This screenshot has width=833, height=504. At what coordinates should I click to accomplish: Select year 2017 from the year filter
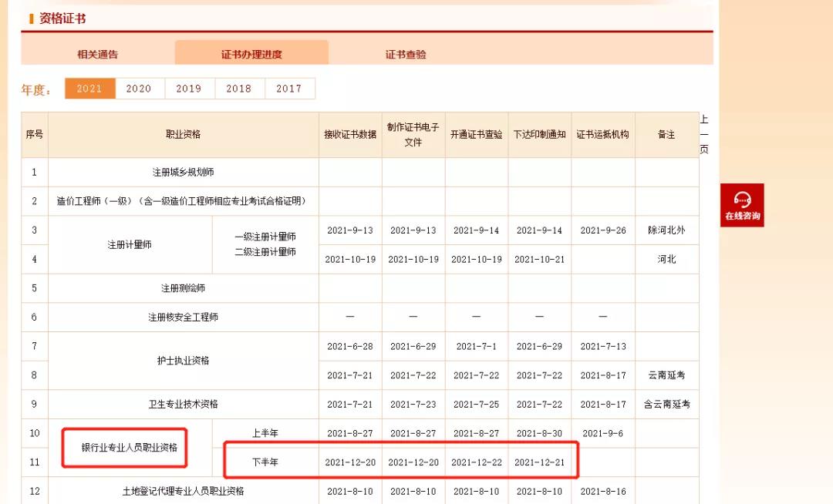pyautogui.click(x=289, y=88)
